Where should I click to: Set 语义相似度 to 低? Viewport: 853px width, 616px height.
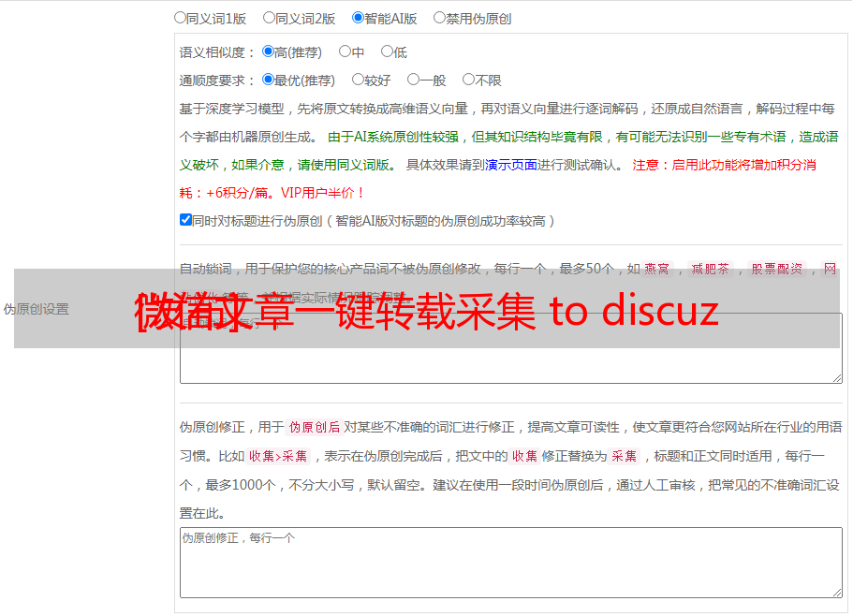(387, 51)
